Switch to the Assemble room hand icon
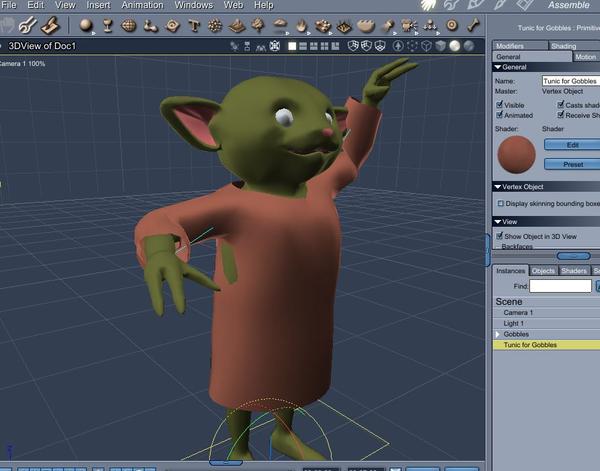The height and width of the screenshot is (471, 600). (429, 5)
